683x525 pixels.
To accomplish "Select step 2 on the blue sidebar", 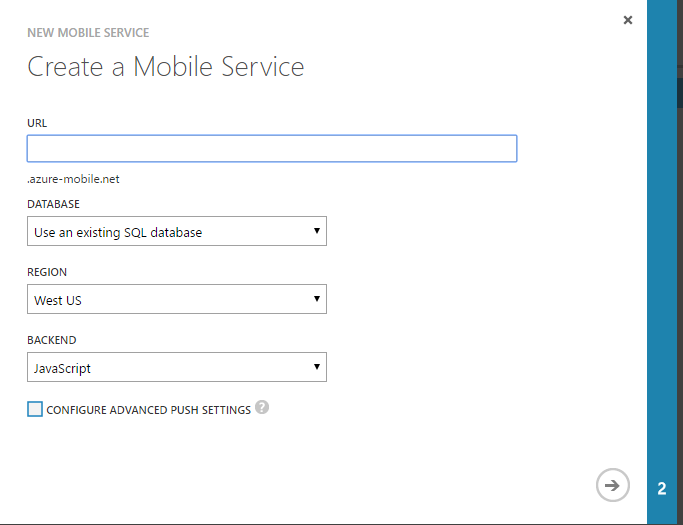I will tap(662, 489).
